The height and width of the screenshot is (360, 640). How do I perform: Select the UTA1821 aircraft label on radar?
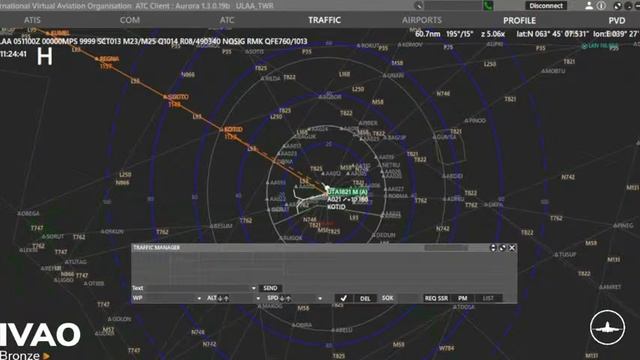pos(348,191)
